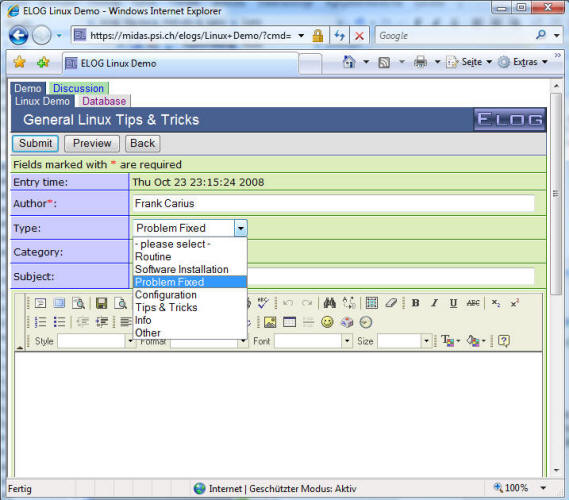This screenshot has height=500, width=569.
Task: Run the spell check icon
Action: click(263, 303)
